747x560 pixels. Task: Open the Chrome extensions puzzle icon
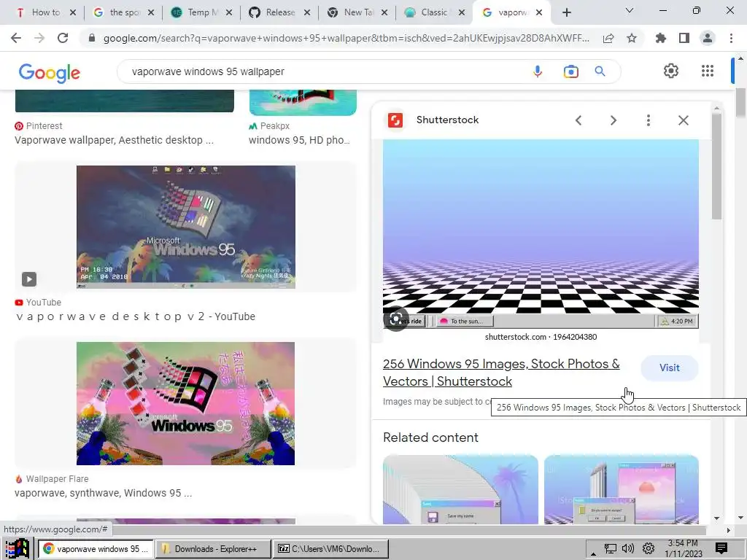[x=660, y=38]
